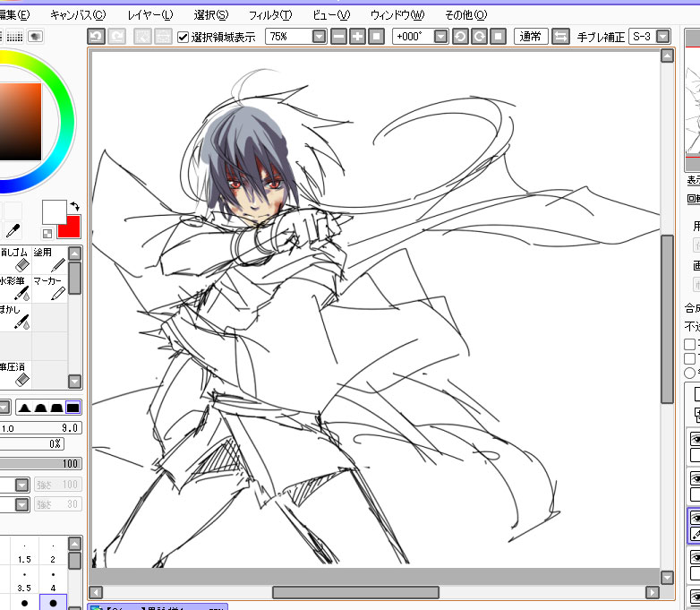This screenshot has width=700, height=610.
Task: Select the ぼかし blur tool
Action: click(14, 317)
